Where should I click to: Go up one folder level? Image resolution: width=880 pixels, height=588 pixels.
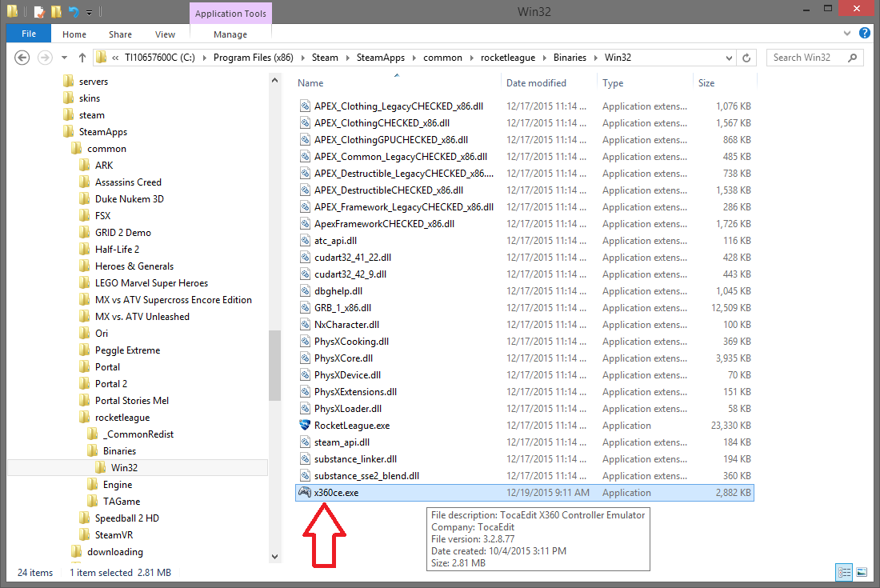(82, 58)
